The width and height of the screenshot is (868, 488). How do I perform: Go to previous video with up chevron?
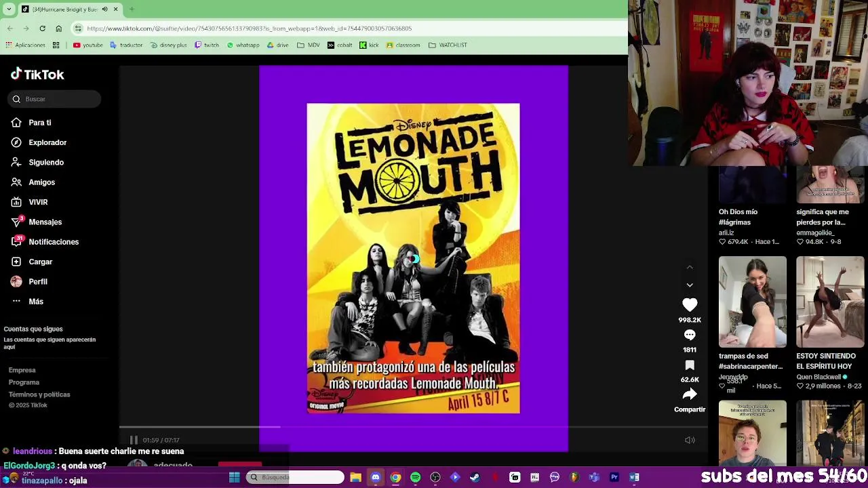tap(690, 268)
